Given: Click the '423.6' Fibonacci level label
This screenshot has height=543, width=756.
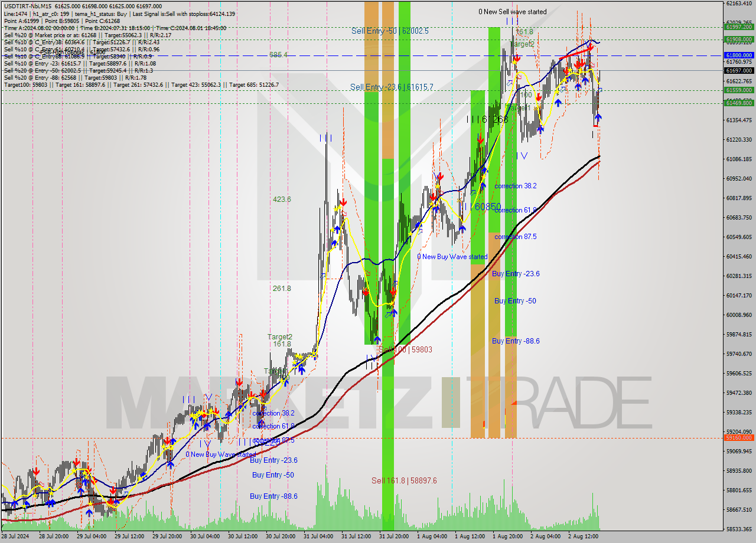Looking at the screenshot, I should coord(282,199).
